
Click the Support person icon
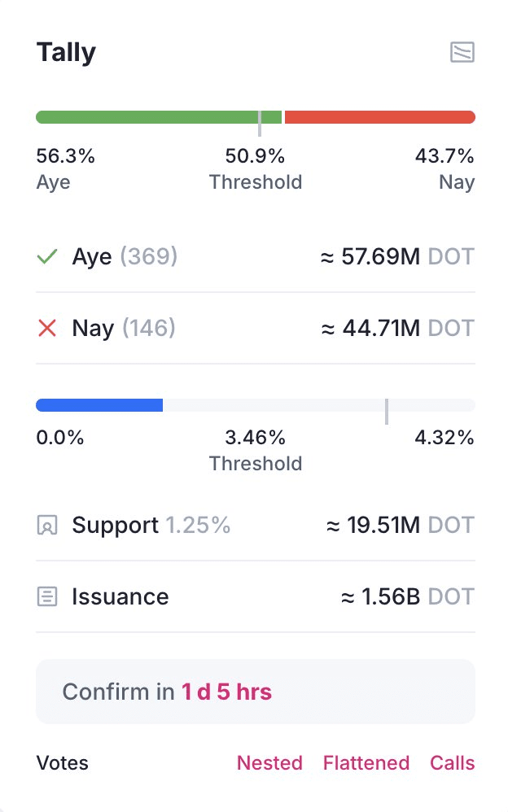[47, 525]
